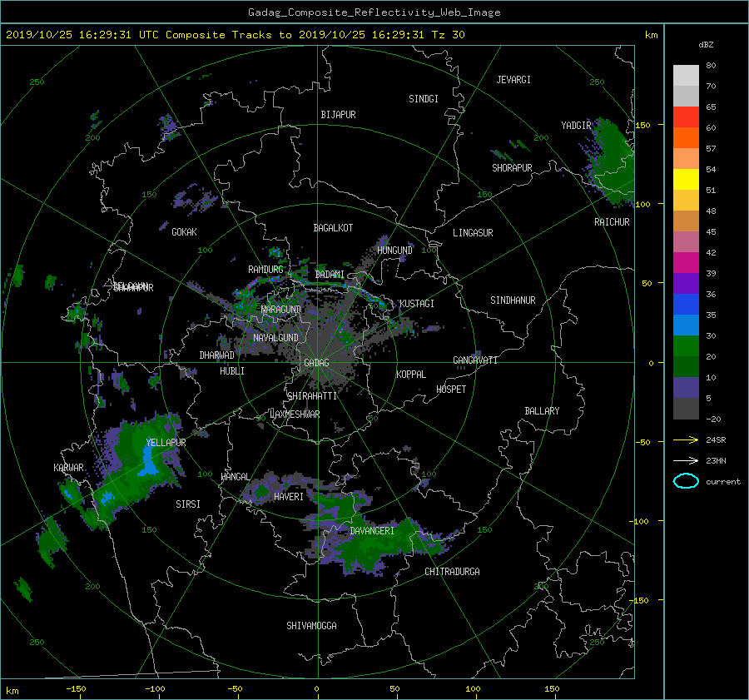Click the 150 tick on right axis

(x=642, y=125)
